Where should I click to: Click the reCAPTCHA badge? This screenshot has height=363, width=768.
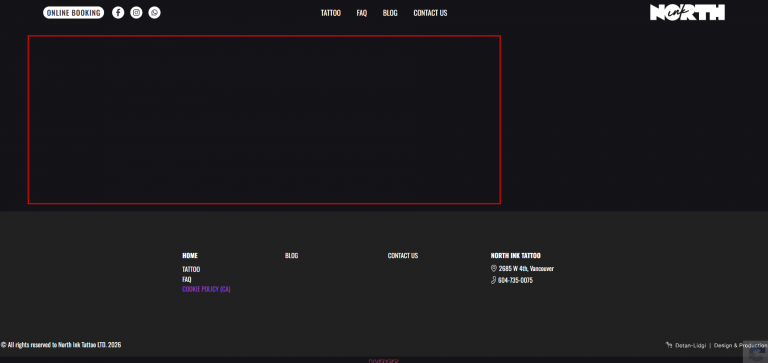click(755, 352)
